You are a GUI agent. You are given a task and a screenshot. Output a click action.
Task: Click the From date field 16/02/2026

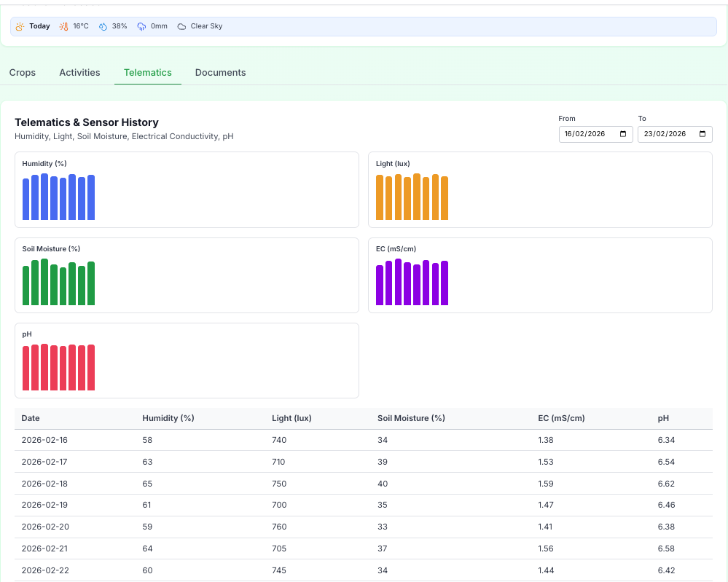coord(595,134)
